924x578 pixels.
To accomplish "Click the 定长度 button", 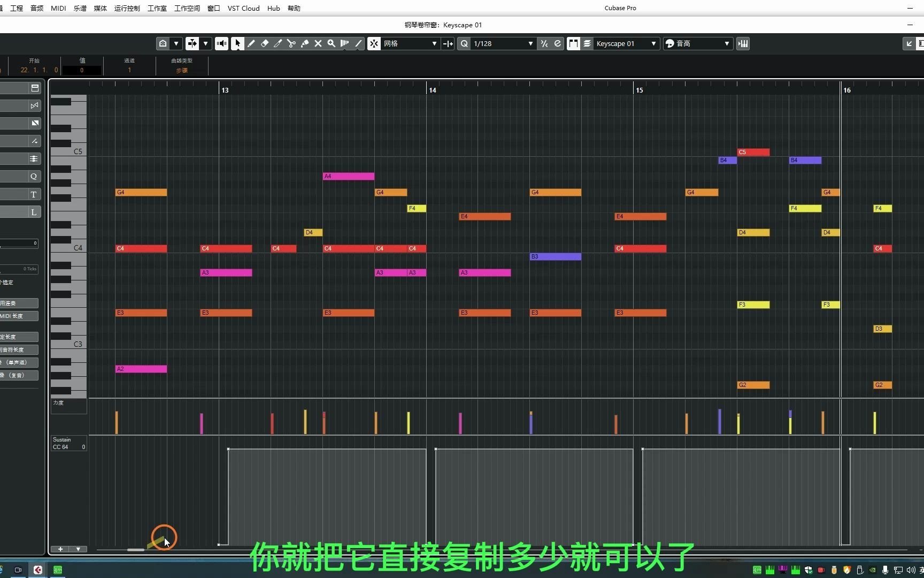I will (19, 337).
